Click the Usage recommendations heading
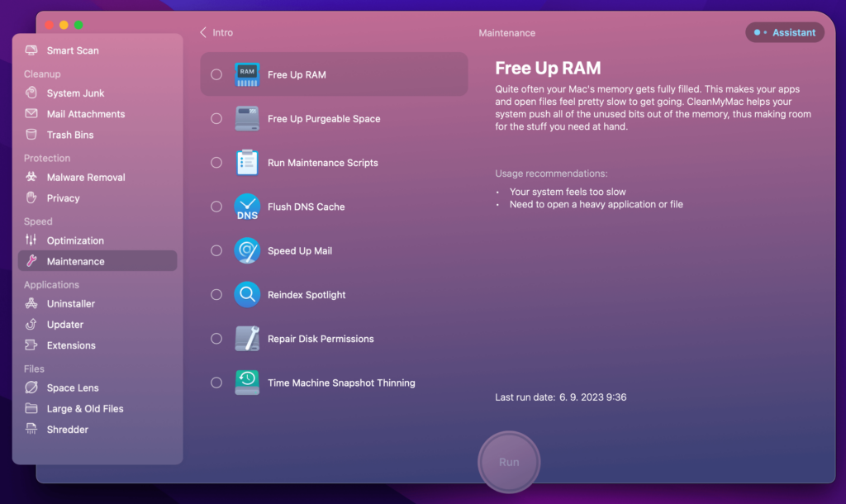Screen dimensions: 846x504 point(551,174)
